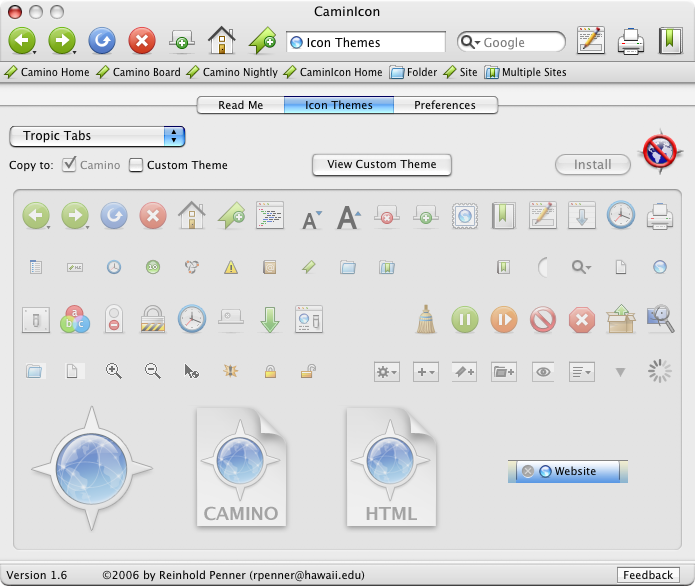Open Camino Home bookmark
The image size is (695, 586).
pyautogui.click(x=47, y=72)
